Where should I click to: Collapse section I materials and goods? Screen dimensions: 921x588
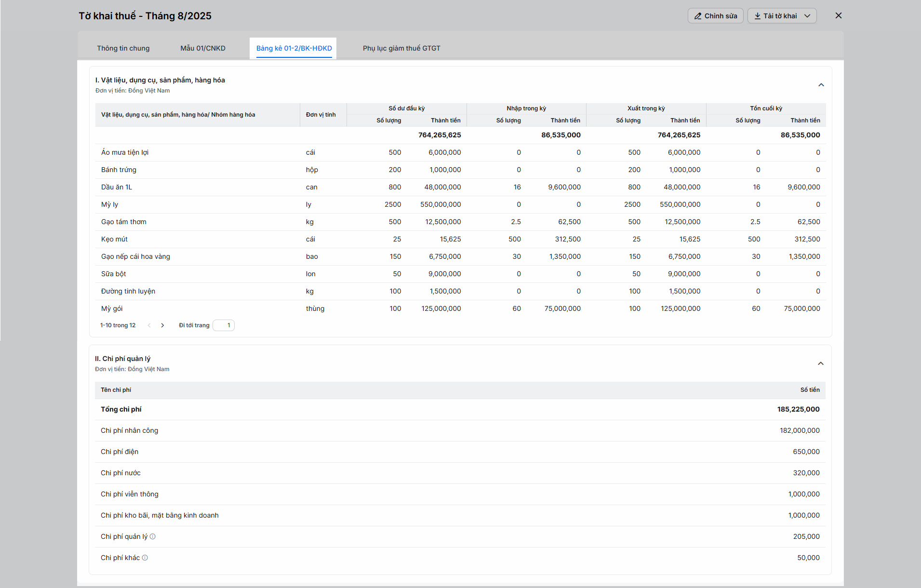(821, 85)
